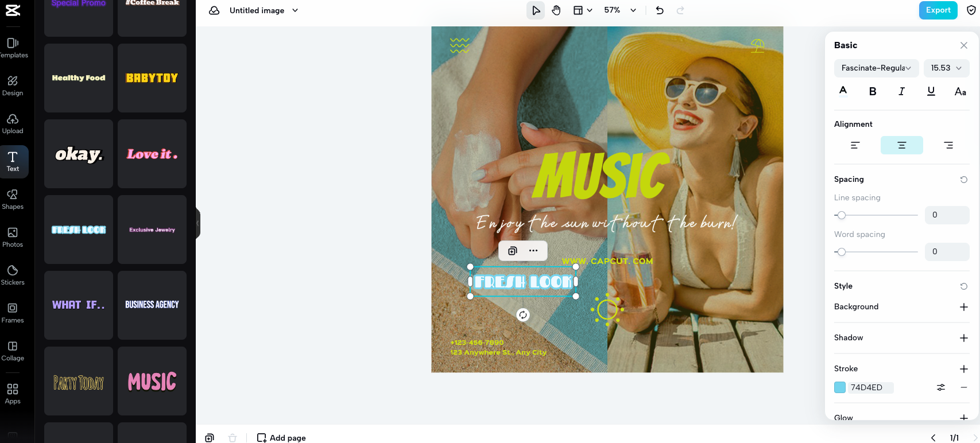The image size is (980, 443).
Task: Change the text letter case
Action: point(960,91)
